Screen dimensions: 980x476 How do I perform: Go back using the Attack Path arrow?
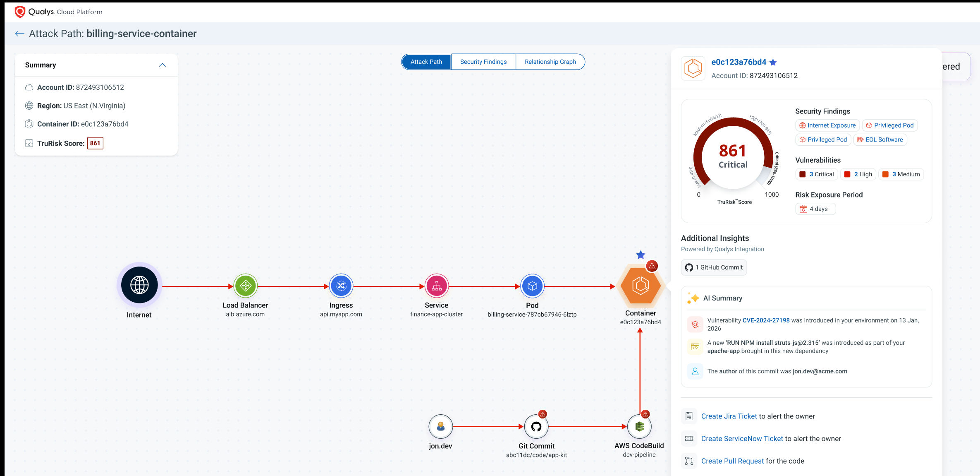coord(19,34)
